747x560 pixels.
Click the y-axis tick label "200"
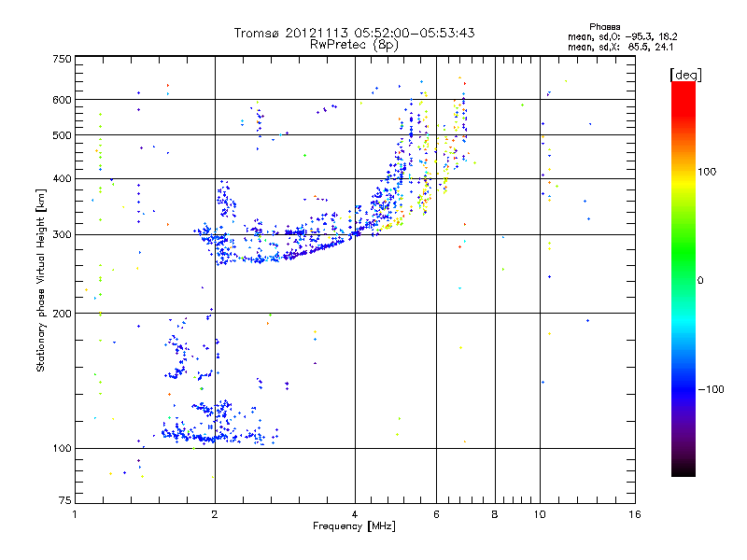(62, 314)
